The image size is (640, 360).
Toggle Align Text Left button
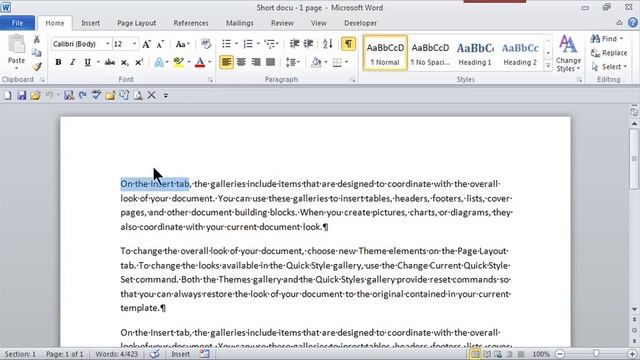pyautogui.click(x=227, y=62)
